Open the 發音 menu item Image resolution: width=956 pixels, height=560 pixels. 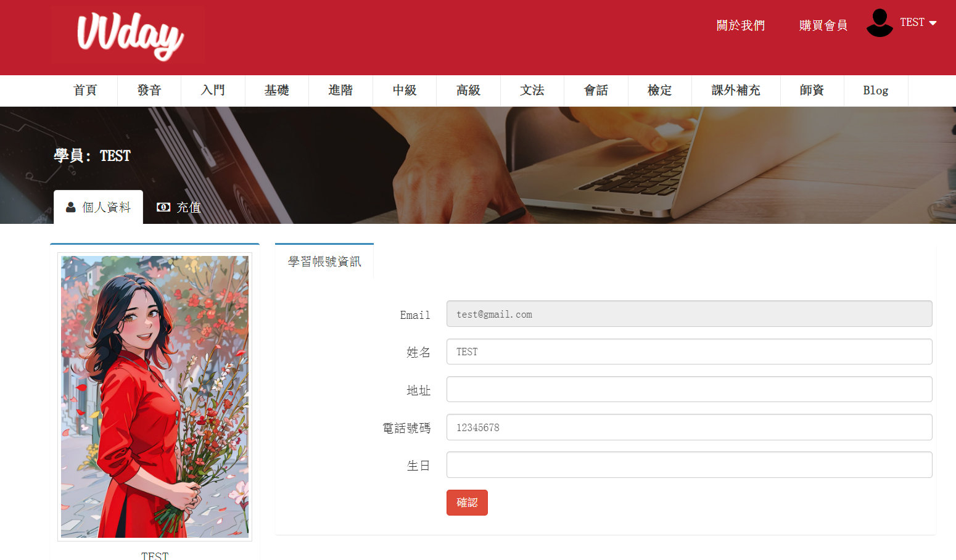pos(149,91)
